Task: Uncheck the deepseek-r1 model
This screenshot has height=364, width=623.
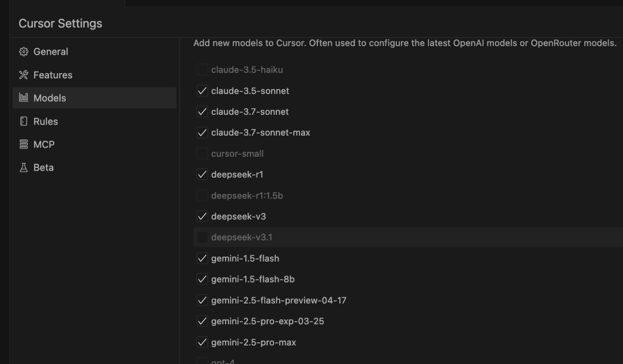Action: click(202, 174)
